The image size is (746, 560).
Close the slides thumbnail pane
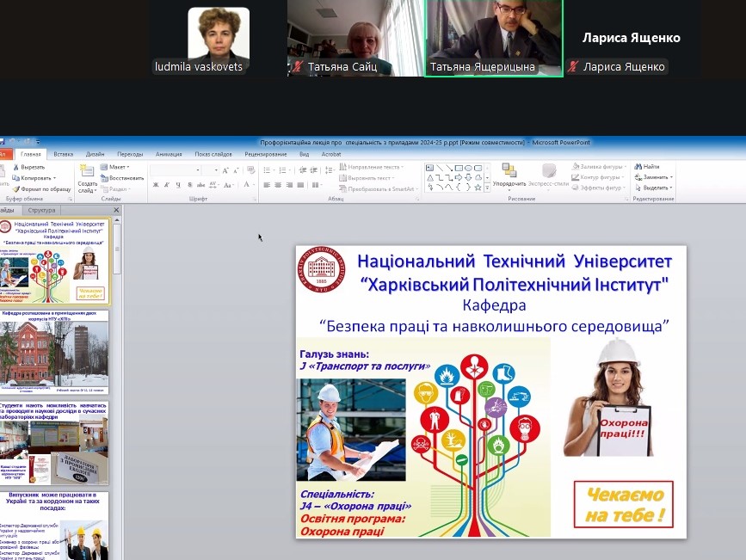click(x=118, y=210)
